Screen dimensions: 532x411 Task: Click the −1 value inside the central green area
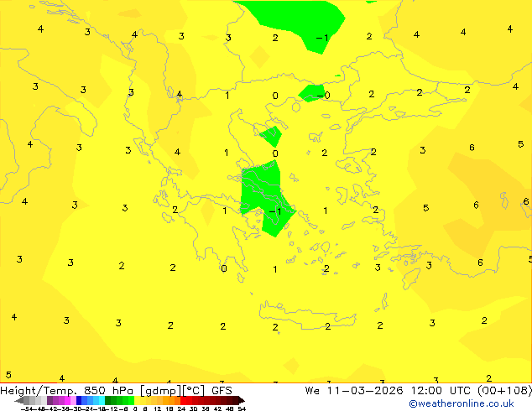point(275,211)
